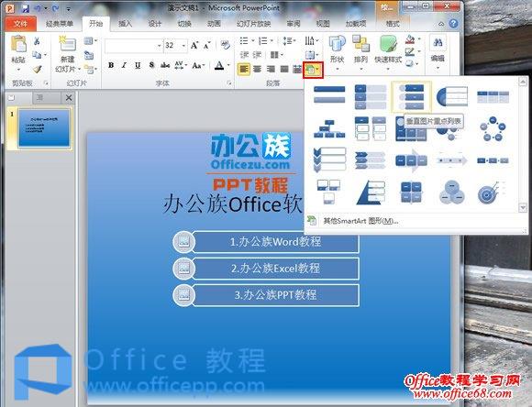Switch to the 插入 tab

125,24
